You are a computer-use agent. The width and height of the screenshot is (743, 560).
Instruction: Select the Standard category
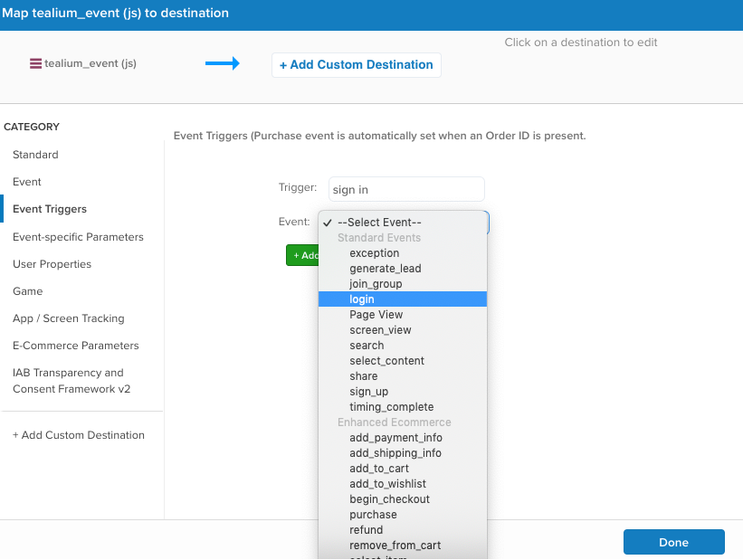point(35,155)
